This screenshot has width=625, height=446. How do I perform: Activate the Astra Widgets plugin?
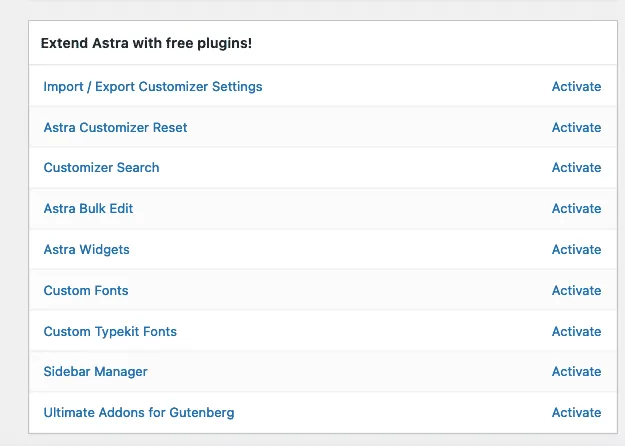pos(576,250)
